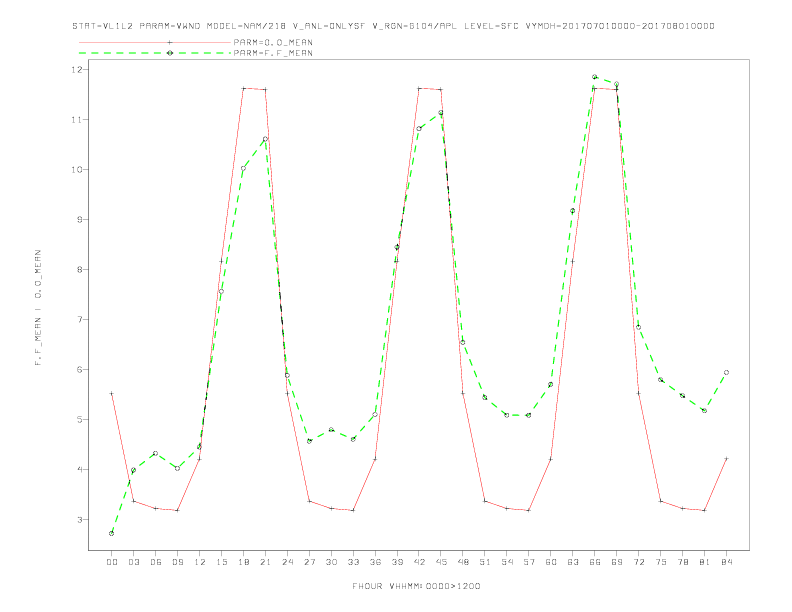Click the x-axis tick label 72
Screen dimensions: 792x612
click(638, 562)
